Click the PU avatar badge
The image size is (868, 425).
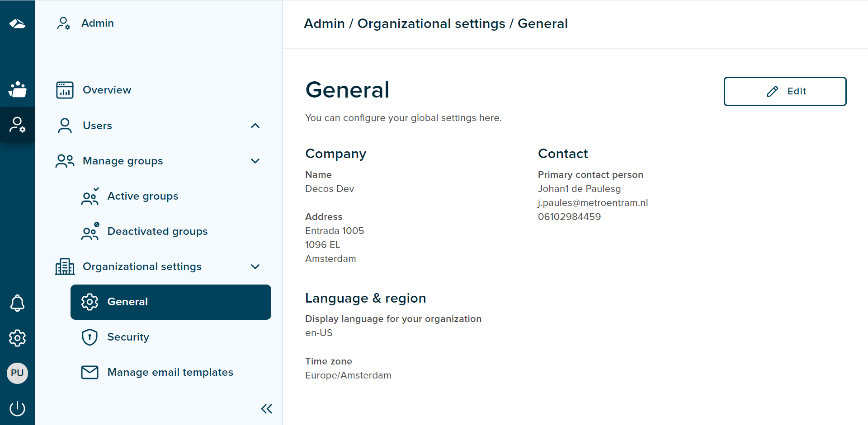click(17, 373)
